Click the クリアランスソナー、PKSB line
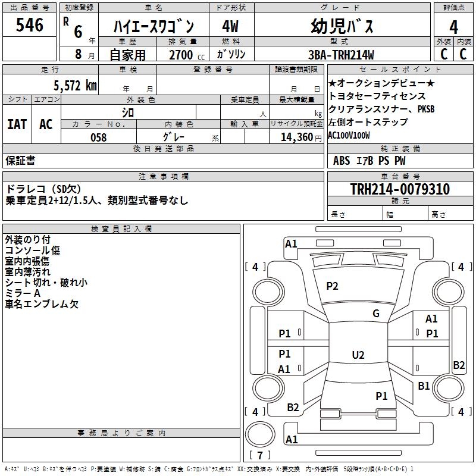476x476 pixels. tap(381, 109)
